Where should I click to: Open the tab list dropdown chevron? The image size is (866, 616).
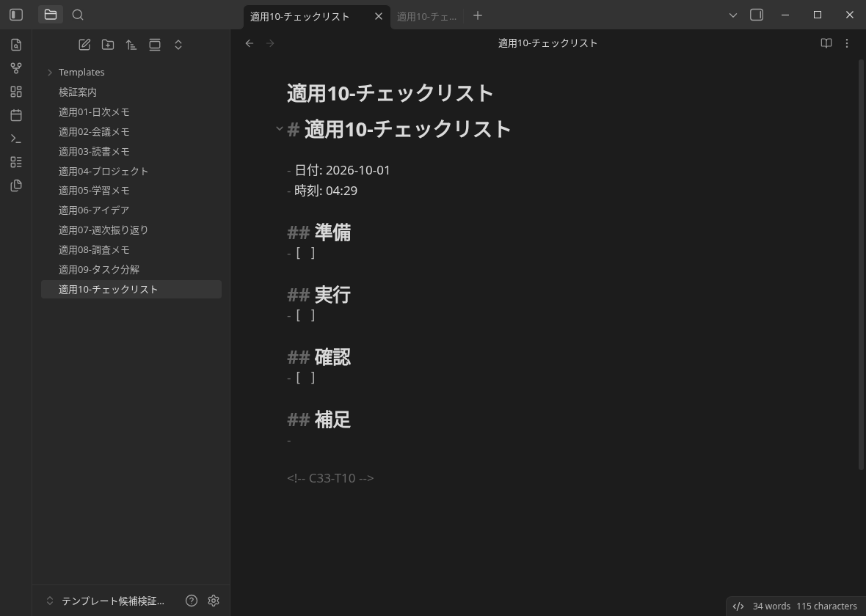[x=733, y=15]
